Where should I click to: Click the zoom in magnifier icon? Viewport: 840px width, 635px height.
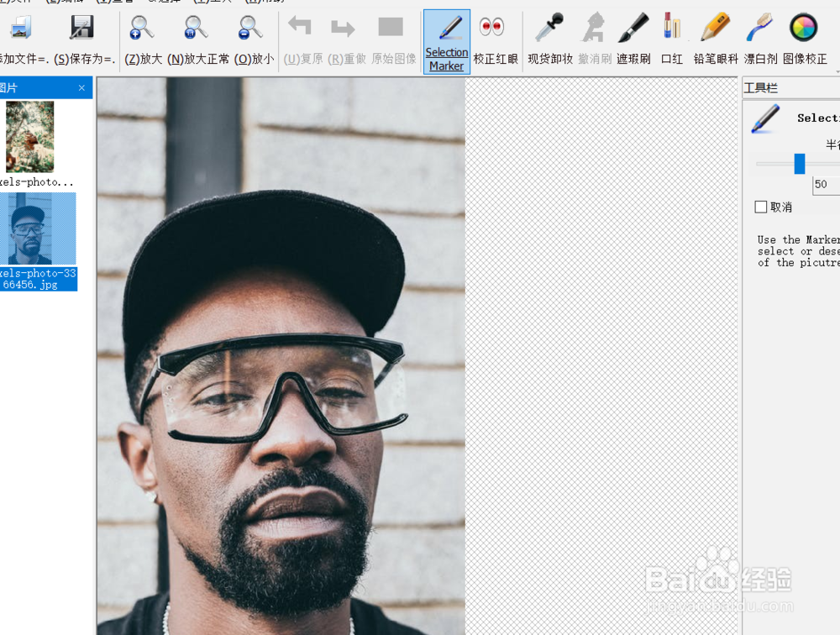pos(142,28)
